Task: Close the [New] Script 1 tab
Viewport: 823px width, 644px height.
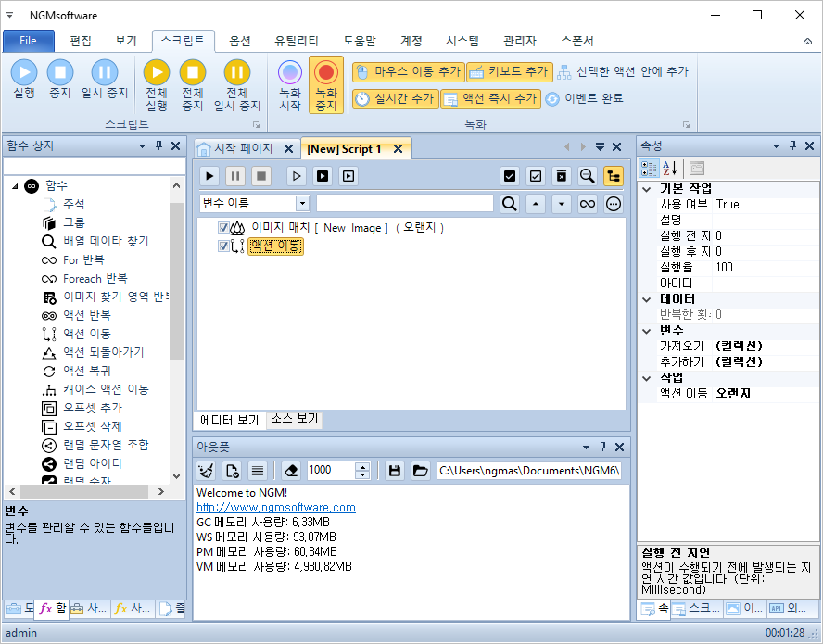Action: pos(399,149)
